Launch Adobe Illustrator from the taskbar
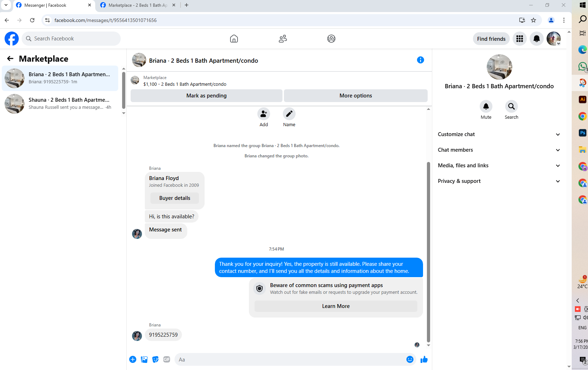 pos(583,100)
